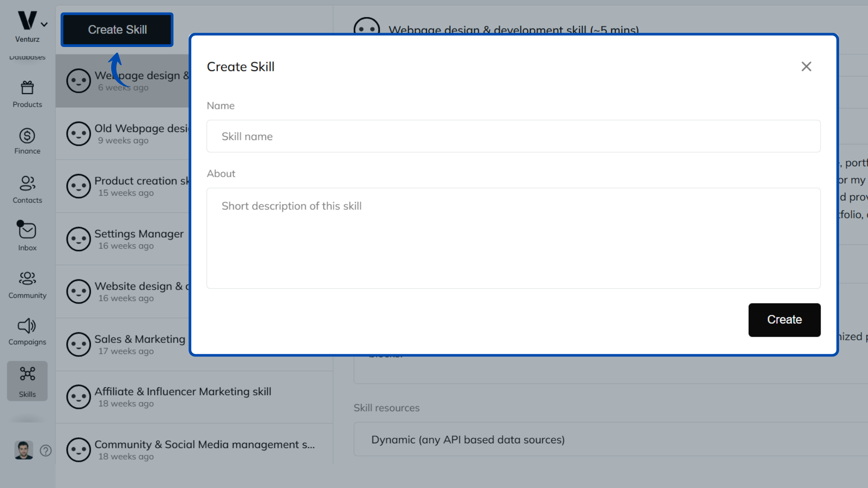Select the Community icon
The image size is (868, 488).
[27, 284]
